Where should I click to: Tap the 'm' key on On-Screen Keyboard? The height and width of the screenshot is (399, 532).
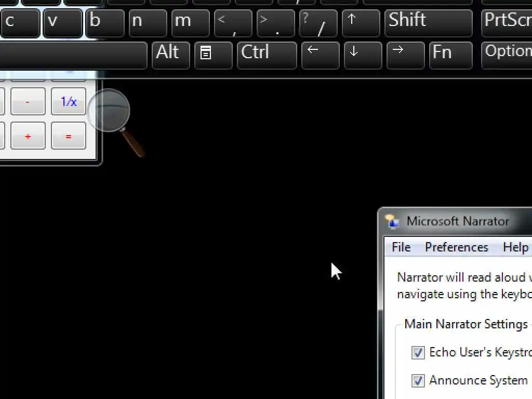pos(191,23)
